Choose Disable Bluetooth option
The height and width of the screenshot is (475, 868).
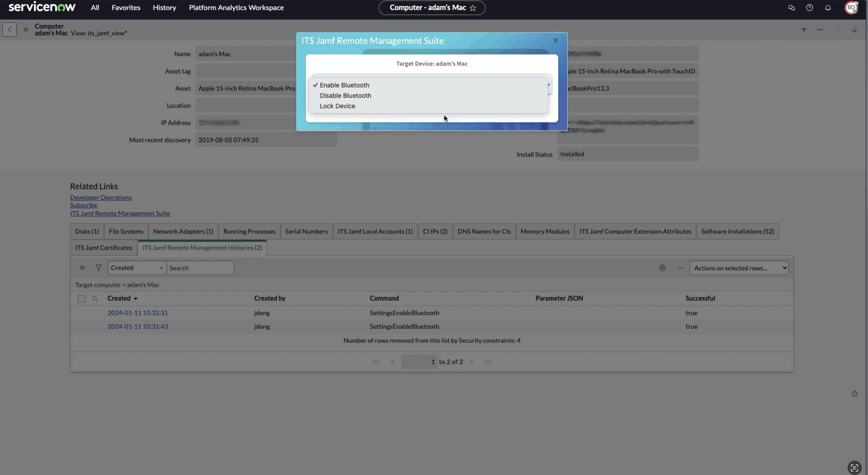pos(428,95)
